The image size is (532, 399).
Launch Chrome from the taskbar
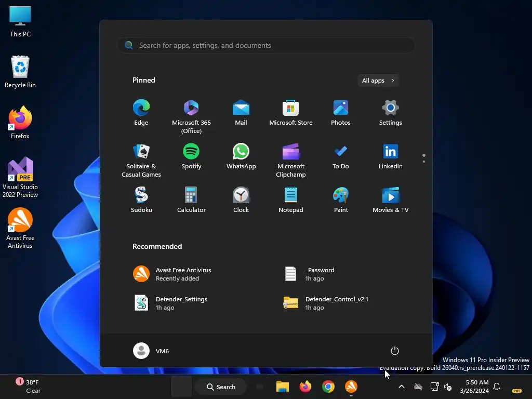328,387
